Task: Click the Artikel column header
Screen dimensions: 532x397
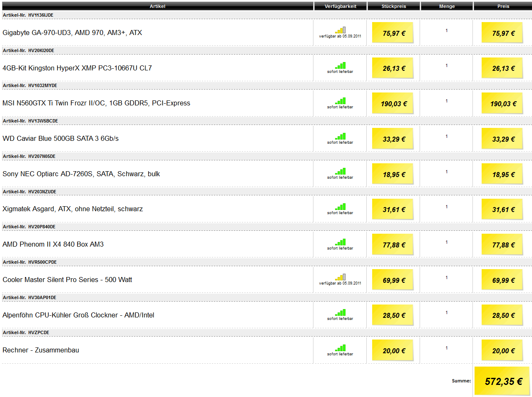Action: [x=157, y=6]
